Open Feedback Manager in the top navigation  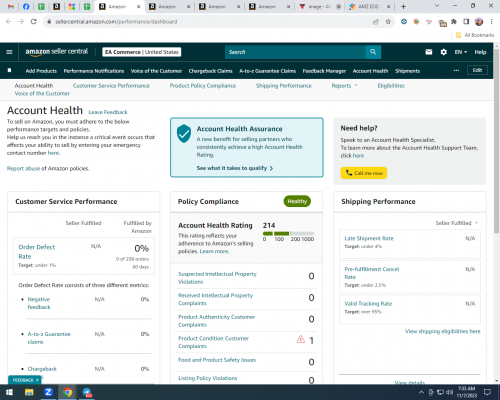[324, 71]
